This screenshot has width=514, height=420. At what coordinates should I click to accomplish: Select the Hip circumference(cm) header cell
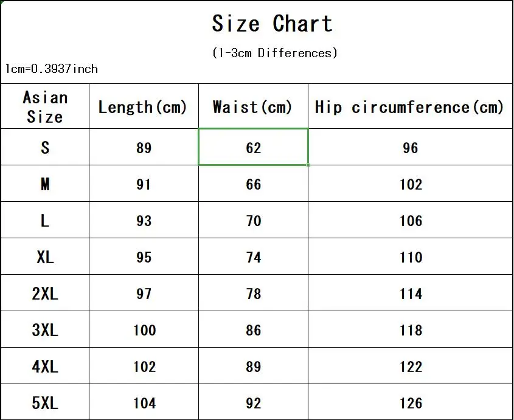point(410,106)
